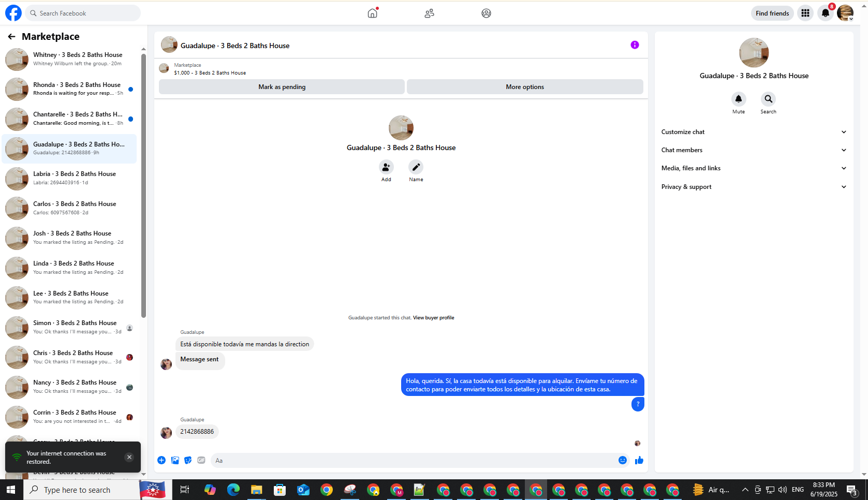
Task: Open the Groups icon in top navigation
Action: coord(486,13)
